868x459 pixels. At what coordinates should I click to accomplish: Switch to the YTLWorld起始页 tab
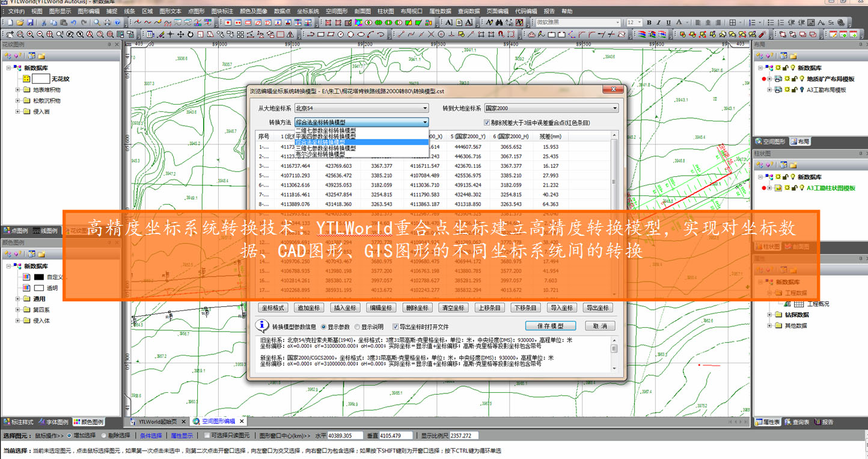(x=157, y=421)
